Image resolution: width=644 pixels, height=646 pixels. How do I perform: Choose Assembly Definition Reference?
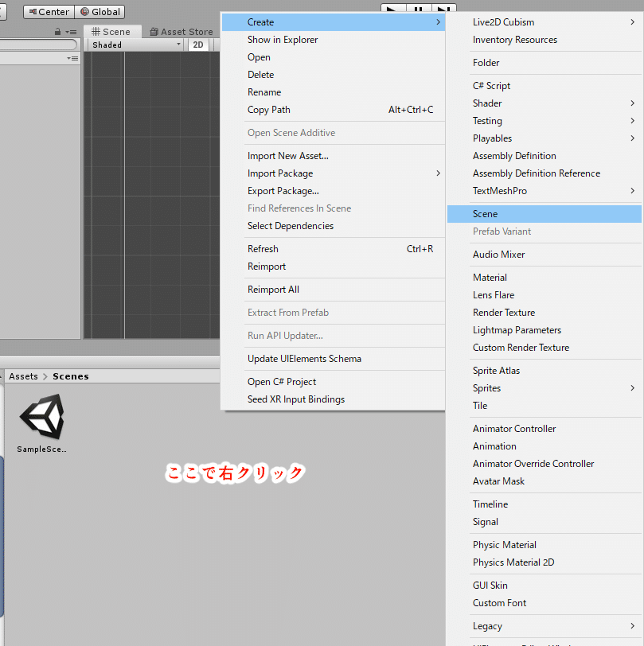[x=544, y=173]
